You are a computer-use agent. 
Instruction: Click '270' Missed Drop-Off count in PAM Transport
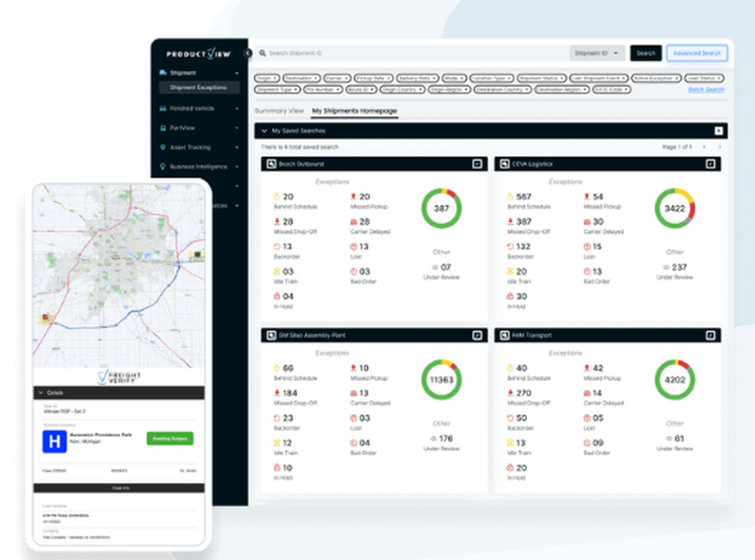tap(524, 393)
